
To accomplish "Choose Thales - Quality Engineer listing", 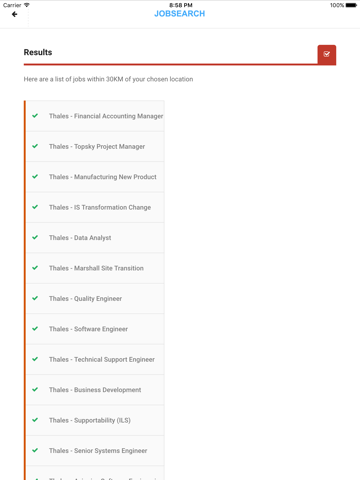I will 95,299.
